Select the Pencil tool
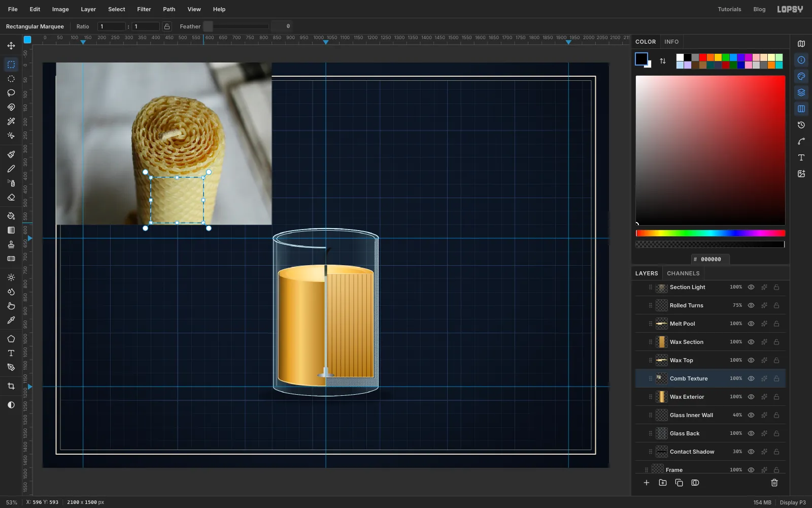Viewport: 812px width, 508px height. pos(11,169)
